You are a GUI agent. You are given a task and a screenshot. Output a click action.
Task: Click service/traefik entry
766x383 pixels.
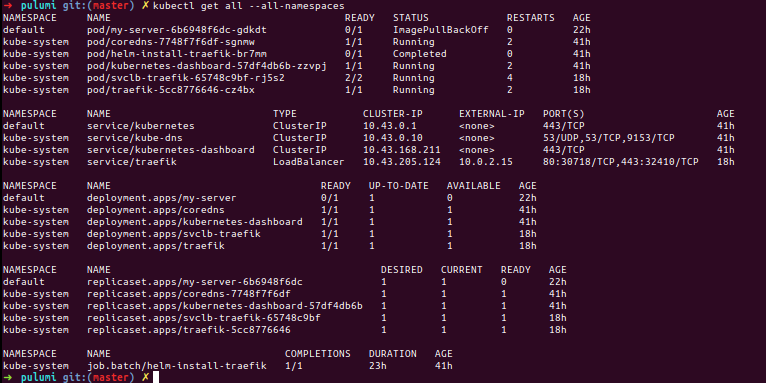click(x=131, y=162)
